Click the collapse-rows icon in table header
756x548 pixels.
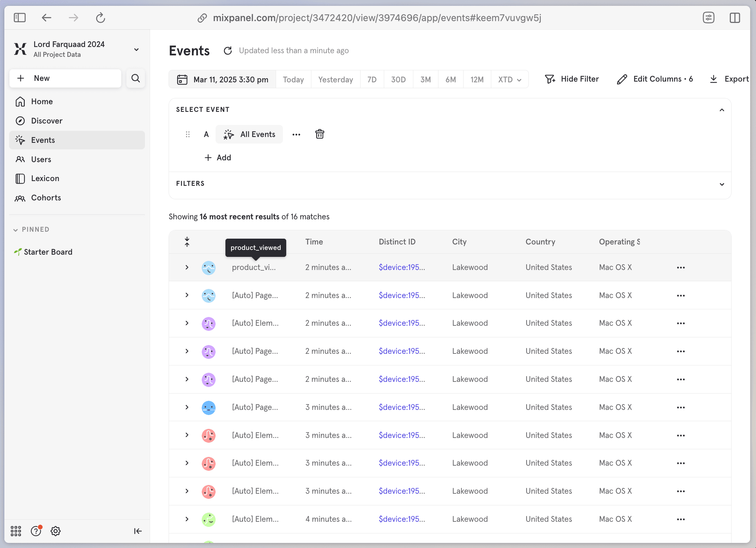(x=187, y=242)
